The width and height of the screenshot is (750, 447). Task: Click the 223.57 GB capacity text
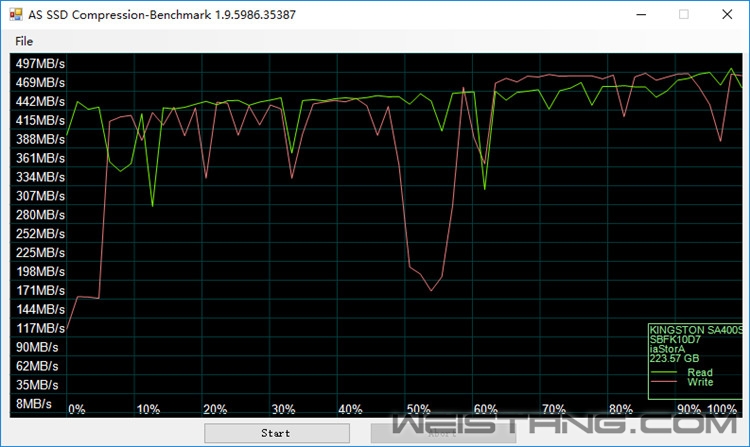click(674, 358)
